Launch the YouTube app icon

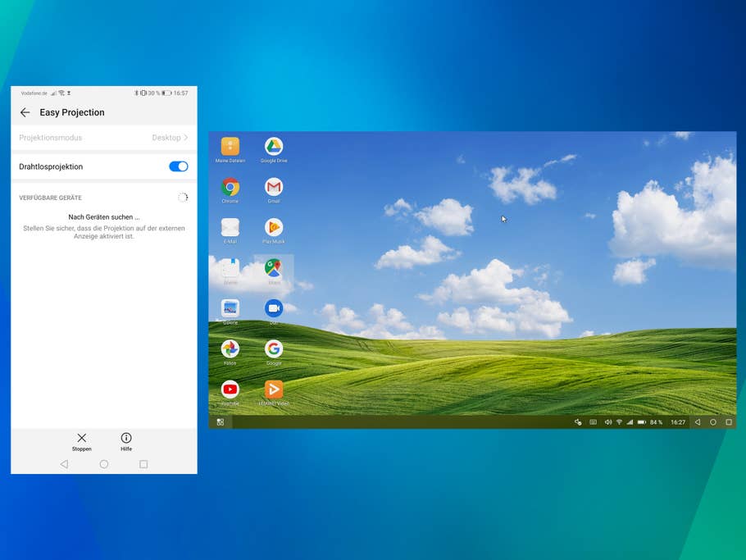tap(230, 389)
